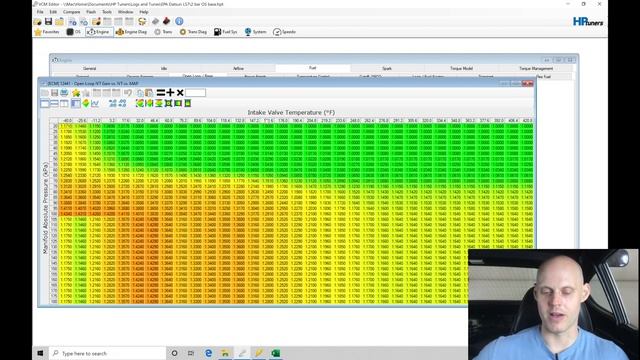
Task: Click the increase decimal places icon
Action: click(113, 104)
